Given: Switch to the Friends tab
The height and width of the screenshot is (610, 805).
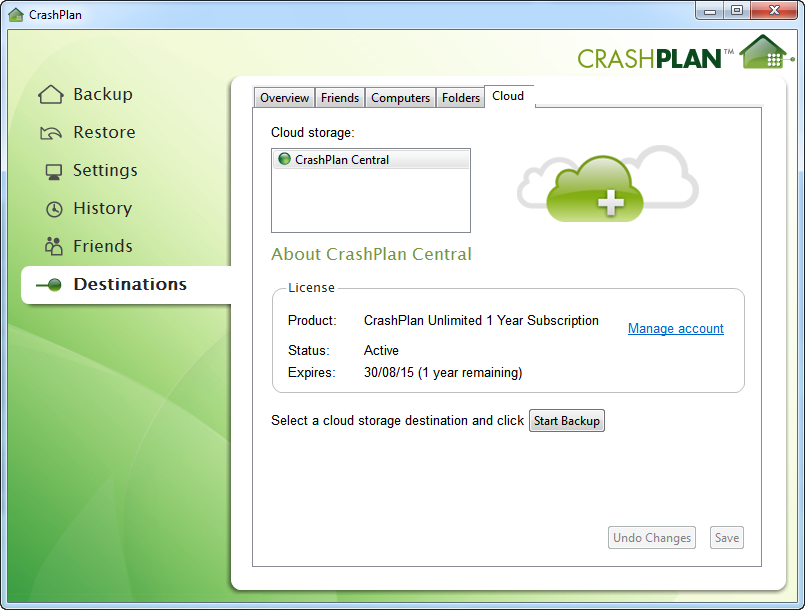Looking at the screenshot, I should pyautogui.click(x=340, y=98).
